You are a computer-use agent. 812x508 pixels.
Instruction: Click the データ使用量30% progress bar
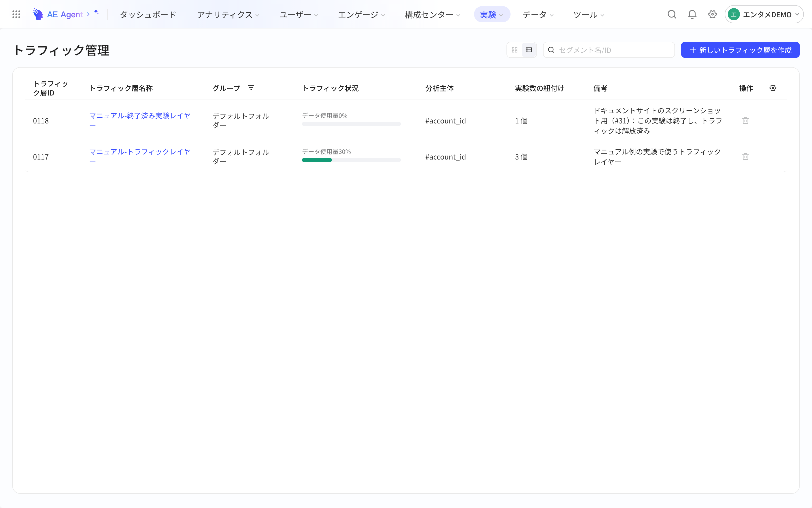coord(351,160)
